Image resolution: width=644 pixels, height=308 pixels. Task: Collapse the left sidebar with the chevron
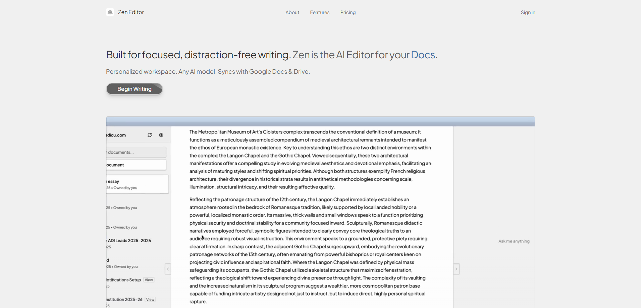(x=168, y=269)
